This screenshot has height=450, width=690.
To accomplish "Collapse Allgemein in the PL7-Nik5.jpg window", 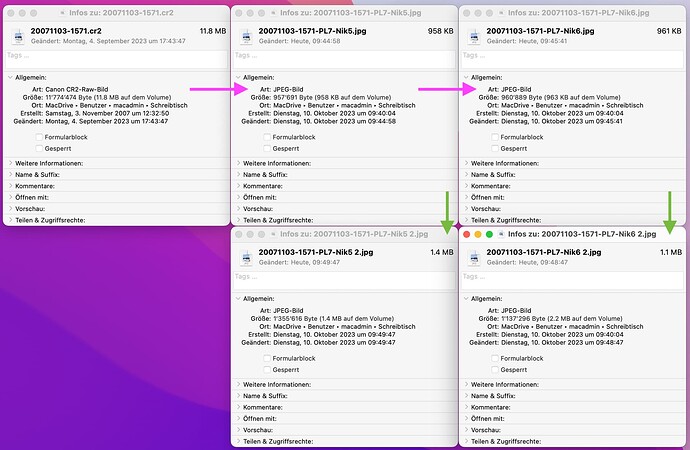I will tap(238, 77).
